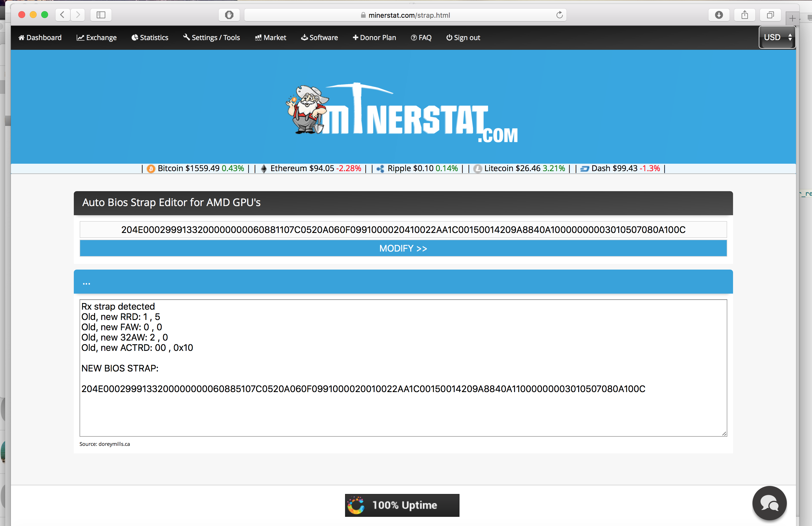
Task: Open Settings / Tools menu
Action: coord(211,37)
